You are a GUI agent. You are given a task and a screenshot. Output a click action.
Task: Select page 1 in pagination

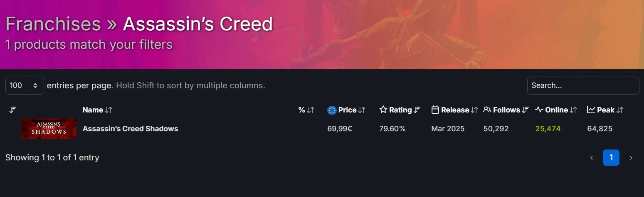click(x=611, y=158)
